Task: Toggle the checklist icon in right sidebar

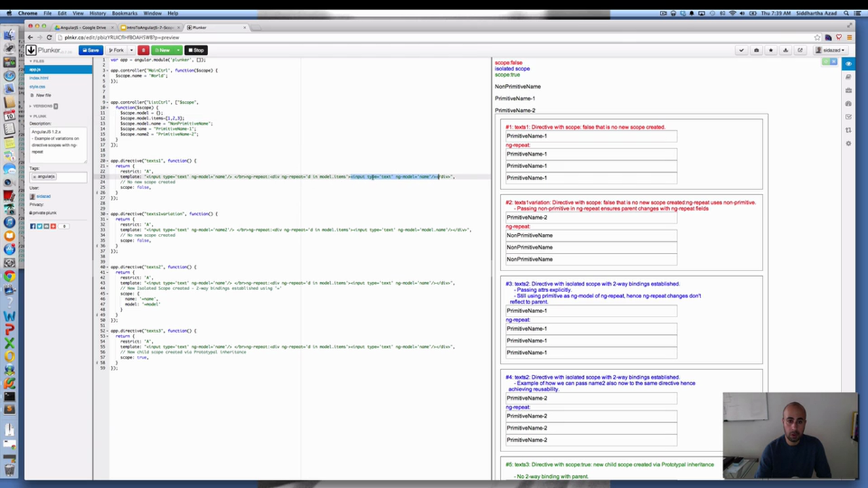Action: (848, 117)
